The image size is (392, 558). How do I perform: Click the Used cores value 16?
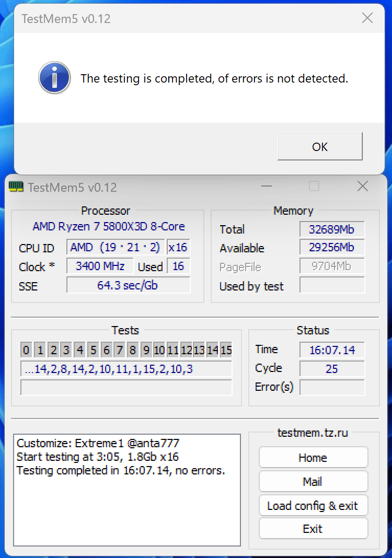[x=178, y=266]
